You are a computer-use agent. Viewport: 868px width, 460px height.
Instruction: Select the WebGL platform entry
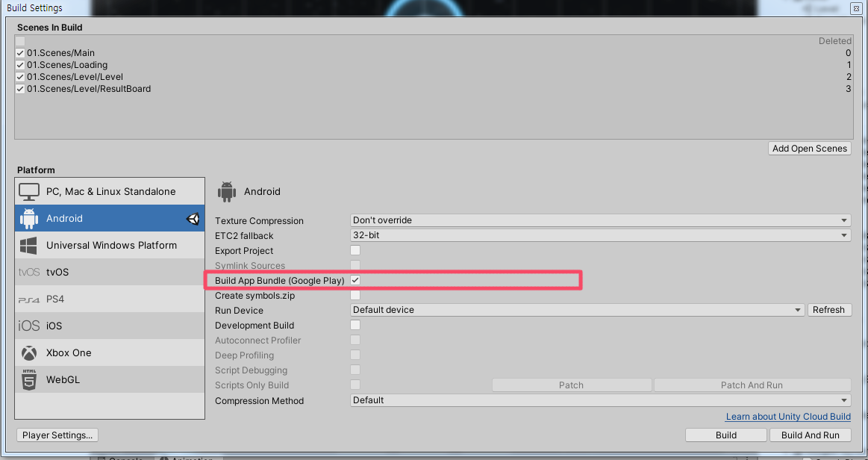(110, 380)
